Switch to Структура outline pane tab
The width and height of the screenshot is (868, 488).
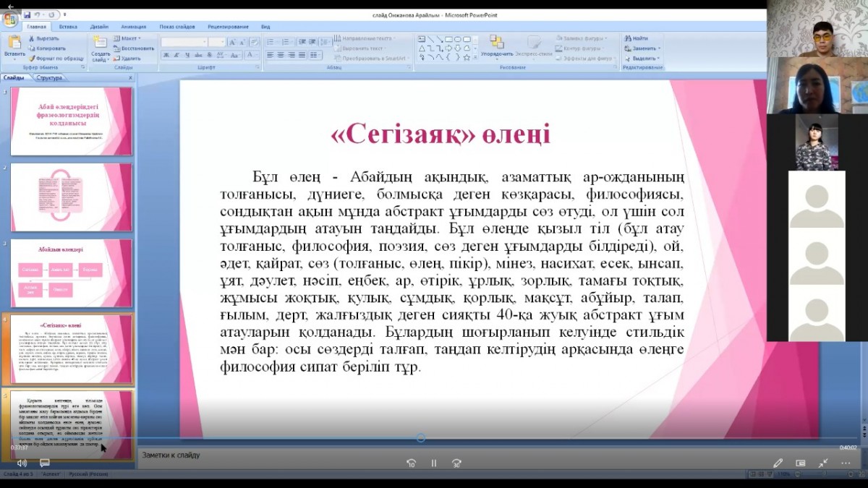pos(49,77)
